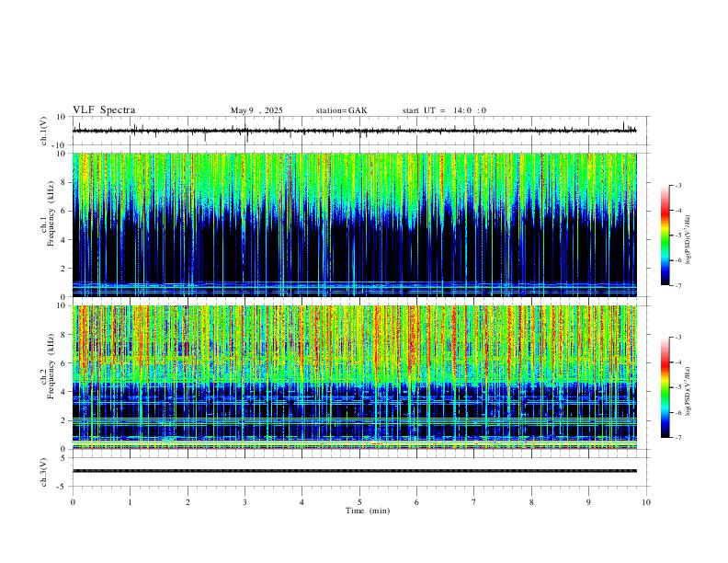Click the "10" tick on the ch.1(V) axis
The image size is (728, 563).
[x=62, y=117]
